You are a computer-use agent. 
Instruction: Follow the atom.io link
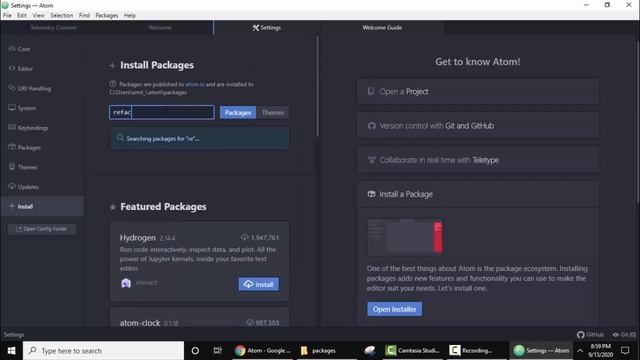coord(195,84)
